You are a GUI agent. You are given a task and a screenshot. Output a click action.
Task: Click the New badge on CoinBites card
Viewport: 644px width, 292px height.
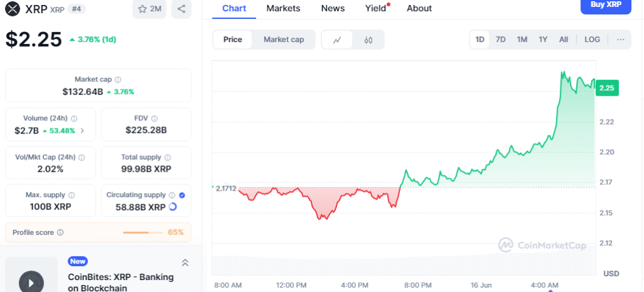pyautogui.click(x=77, y=261)
